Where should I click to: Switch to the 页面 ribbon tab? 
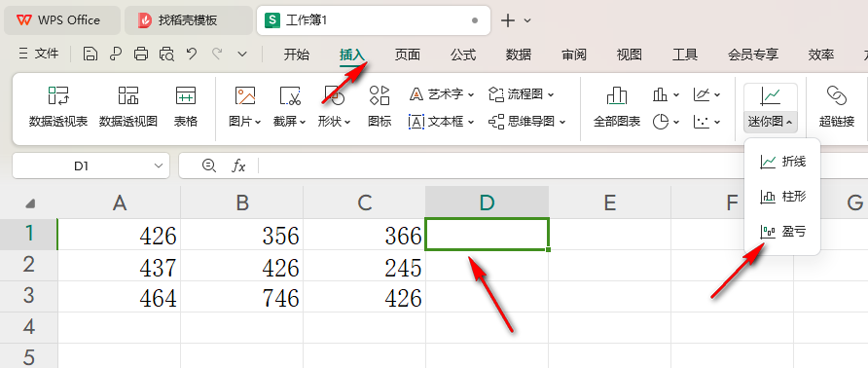(408, 55)
